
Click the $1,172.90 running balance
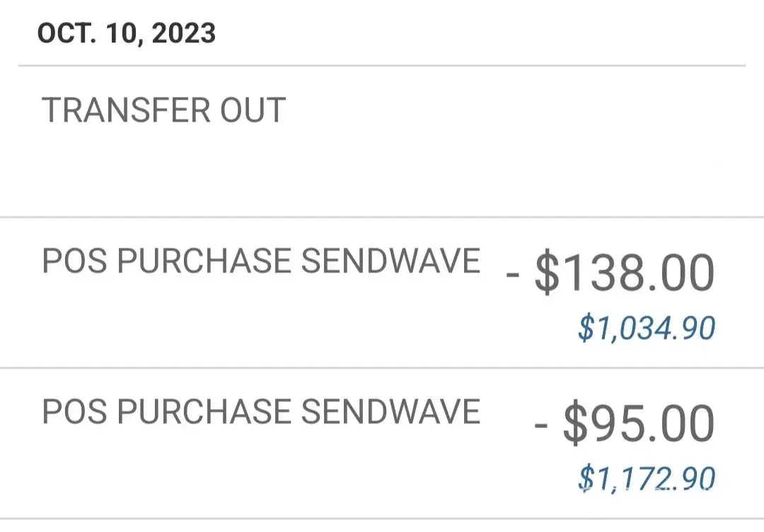coord(646,479)
